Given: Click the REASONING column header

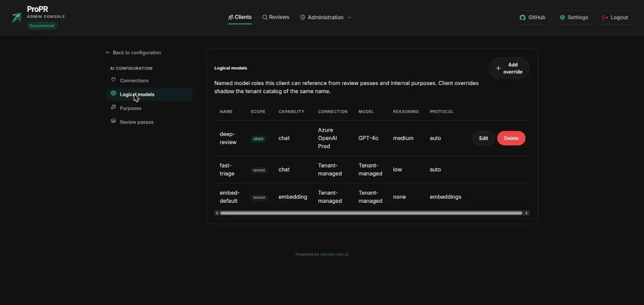Looking at the screenshot, I should point(406,112).
